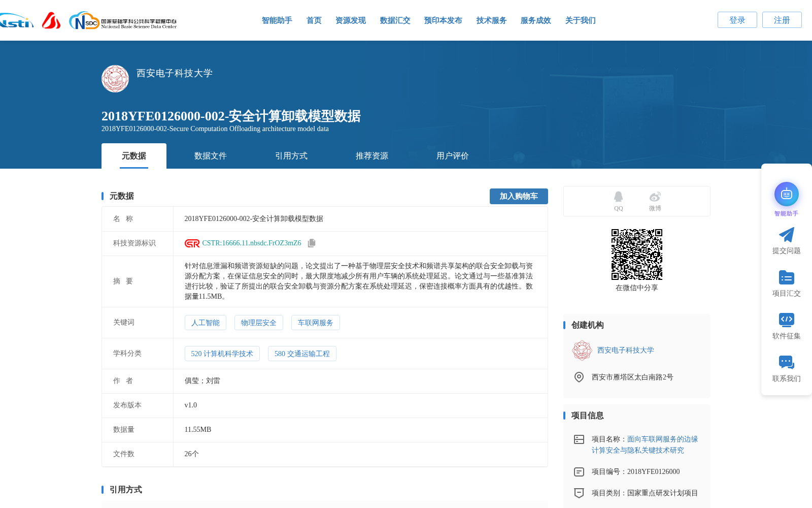Open 项目汇交 folder icon
812x508 pixels.
787,277
